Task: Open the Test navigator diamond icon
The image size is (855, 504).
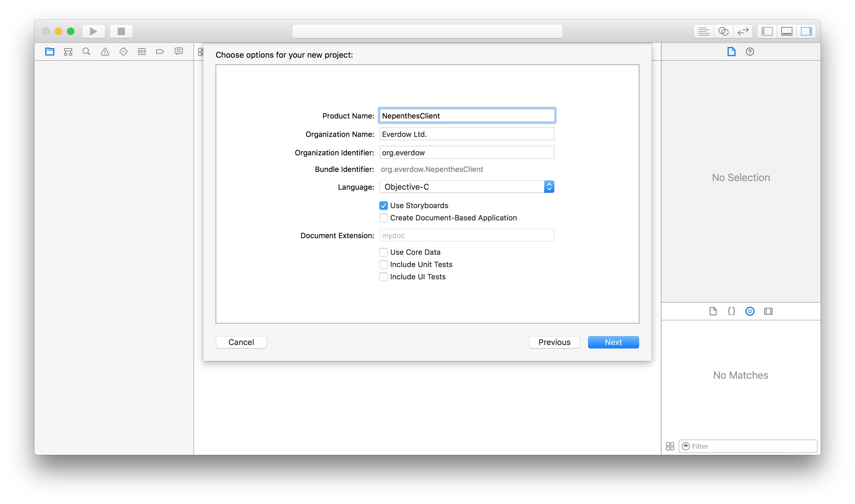Action: click(123, 52)
